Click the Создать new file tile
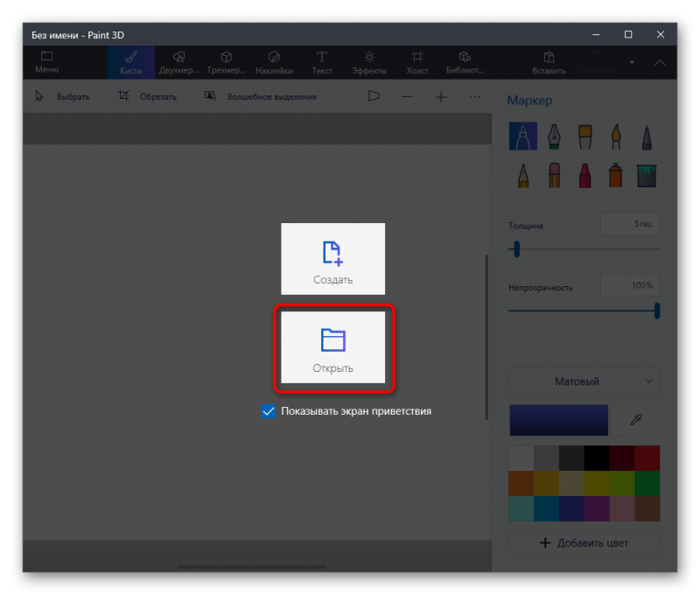This screenshot has height=595, width=700. click(x=333, y=259)
